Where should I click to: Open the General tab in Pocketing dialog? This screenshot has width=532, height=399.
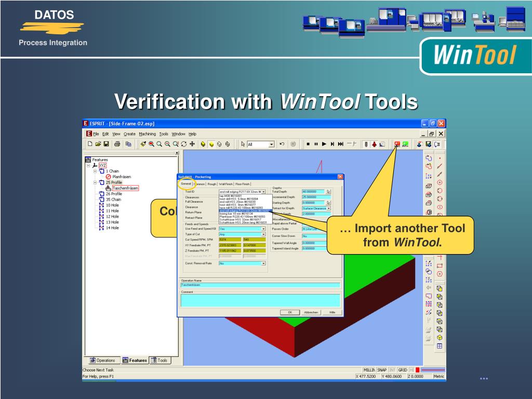(186, 183)
